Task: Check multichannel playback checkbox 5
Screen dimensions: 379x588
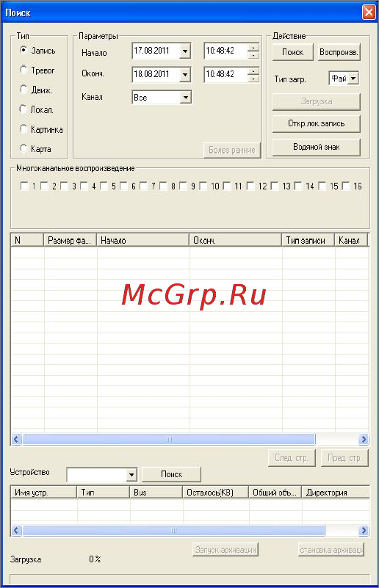Action: [x=104, y=186]
